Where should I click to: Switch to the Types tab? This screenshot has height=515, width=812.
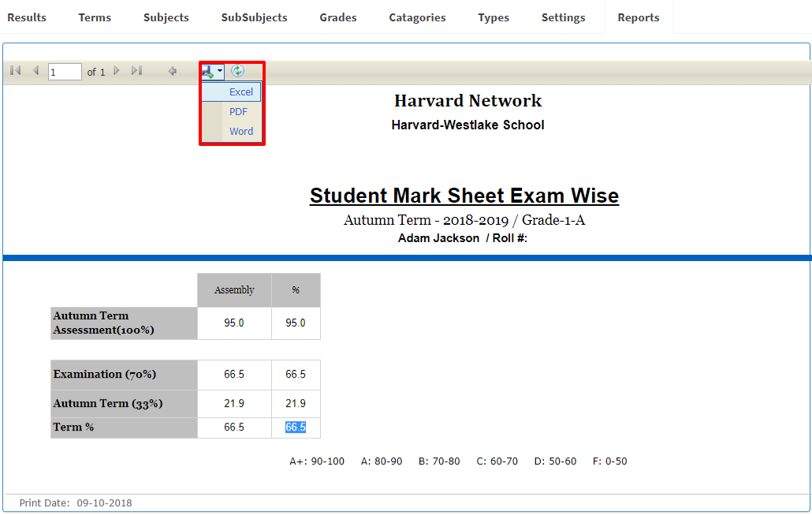coord(494,17)
